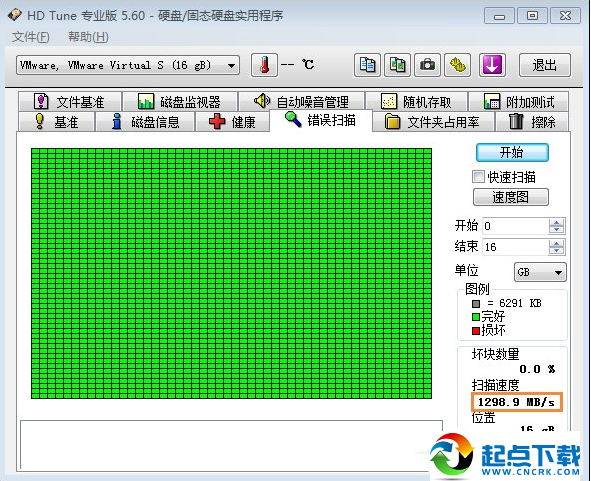Click the green 完好 legend square

(476, 317)
